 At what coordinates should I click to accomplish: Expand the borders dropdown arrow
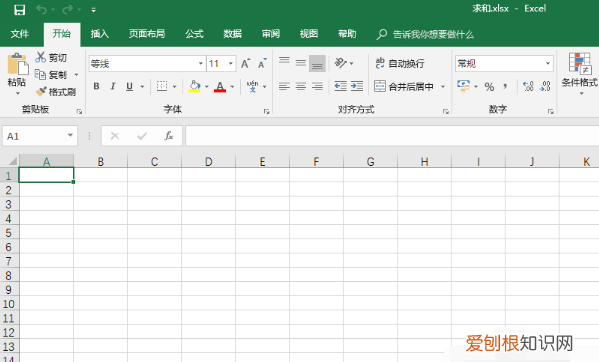175,87
